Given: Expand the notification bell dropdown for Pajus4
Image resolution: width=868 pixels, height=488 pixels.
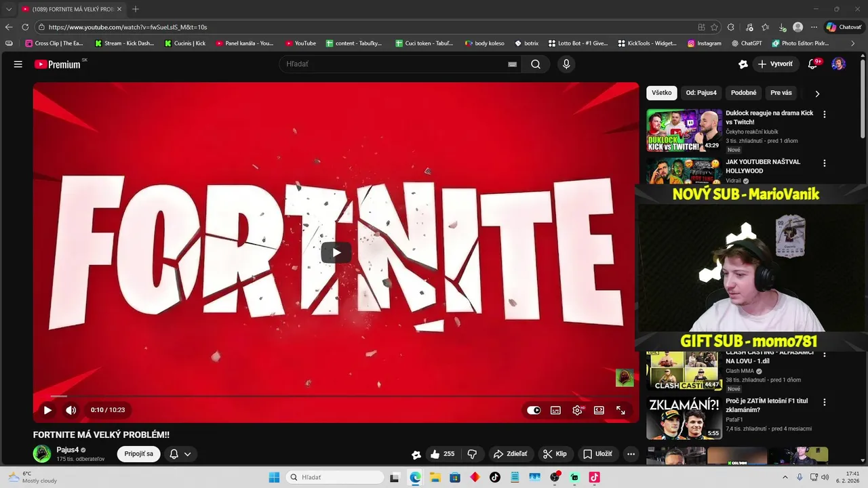Looking at the screenshot, I should (180, 454).
